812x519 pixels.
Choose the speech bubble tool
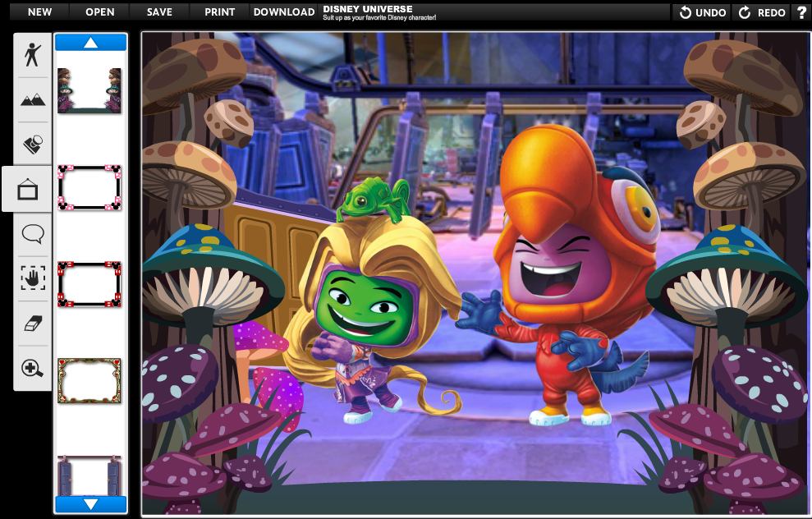[x=33, y=234]
